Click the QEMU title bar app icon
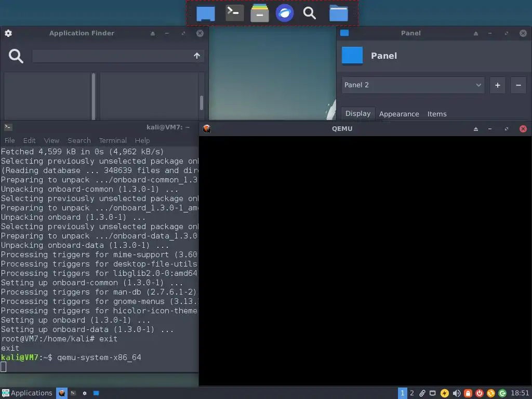Viewport: 532px width, 399px height. click(x=207, y=129)
